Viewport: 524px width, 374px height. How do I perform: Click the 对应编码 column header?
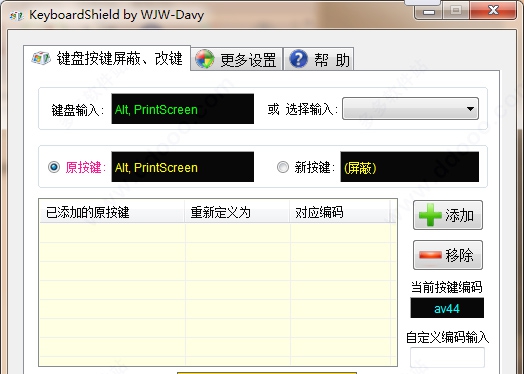tap(340, 212)
